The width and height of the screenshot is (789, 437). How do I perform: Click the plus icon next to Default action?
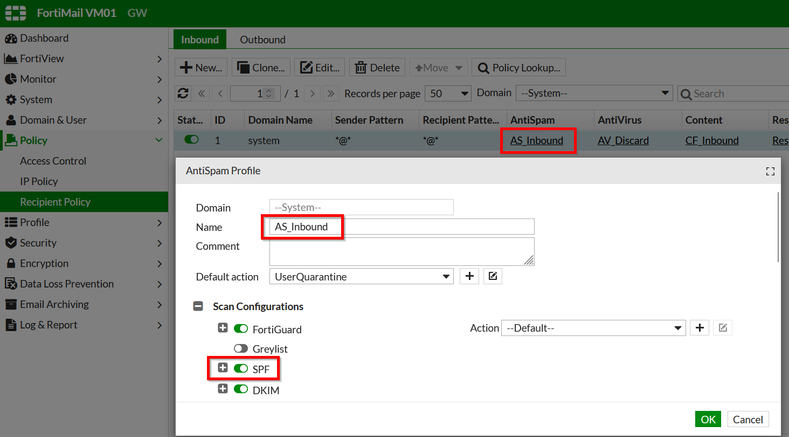click(469, 276)
